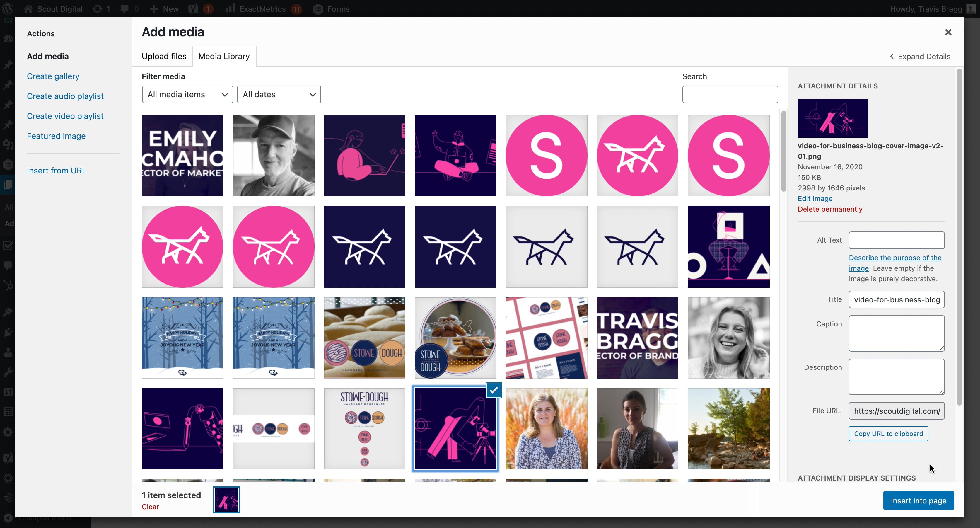Choose Create gallery action
980x528 pixels.
coord(53,76)
